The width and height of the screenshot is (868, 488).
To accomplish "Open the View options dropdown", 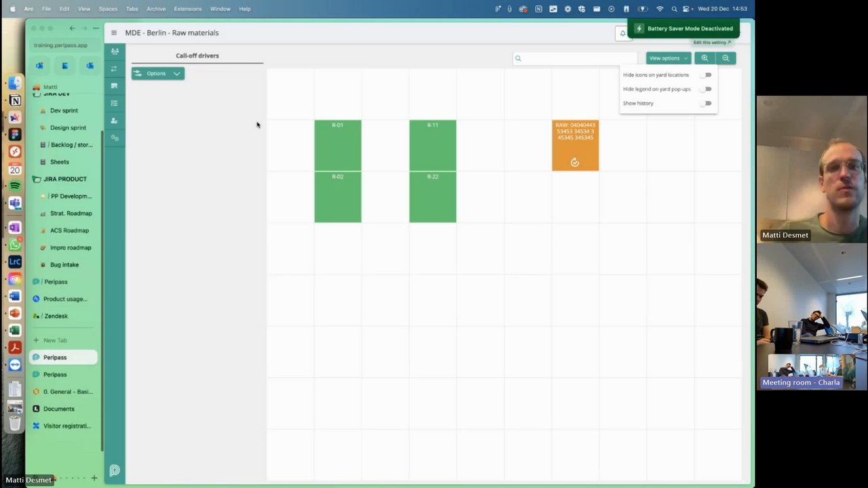I will [x=668, y=58].
